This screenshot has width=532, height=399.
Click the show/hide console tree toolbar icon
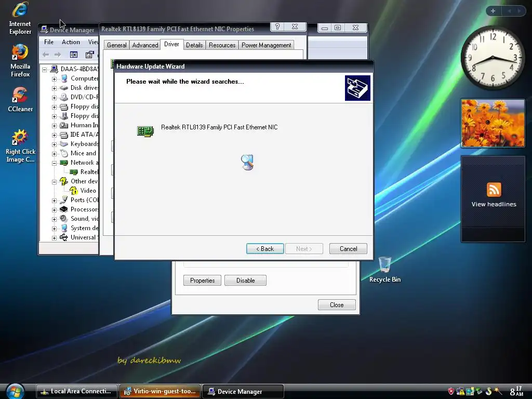click(74, 54)
